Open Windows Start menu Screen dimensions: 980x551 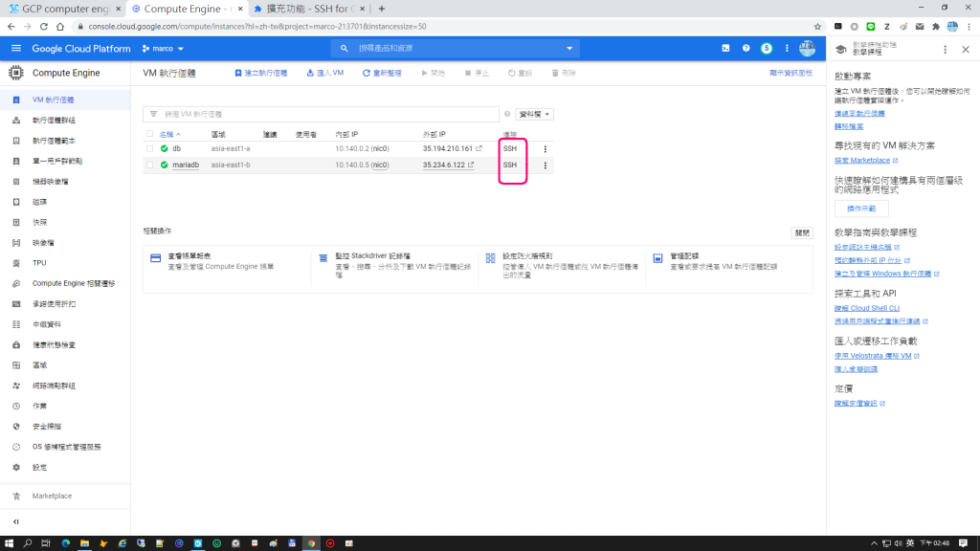[x=9, y=543]
